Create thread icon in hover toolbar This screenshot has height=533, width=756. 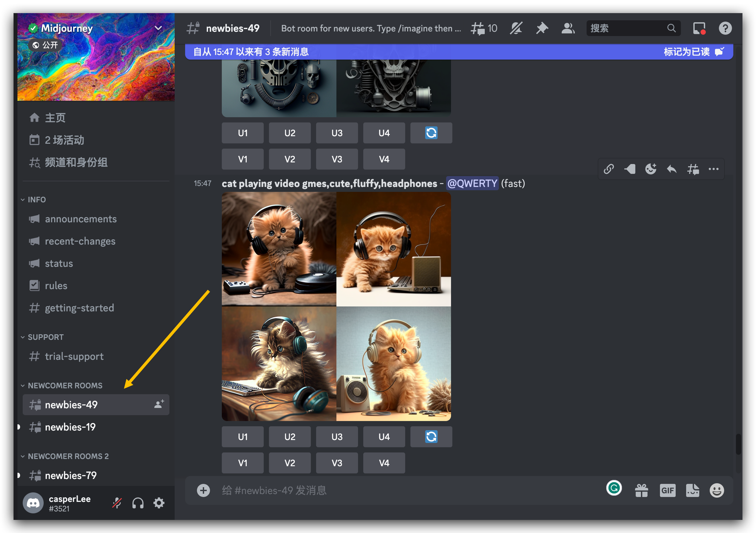point(693,169)
